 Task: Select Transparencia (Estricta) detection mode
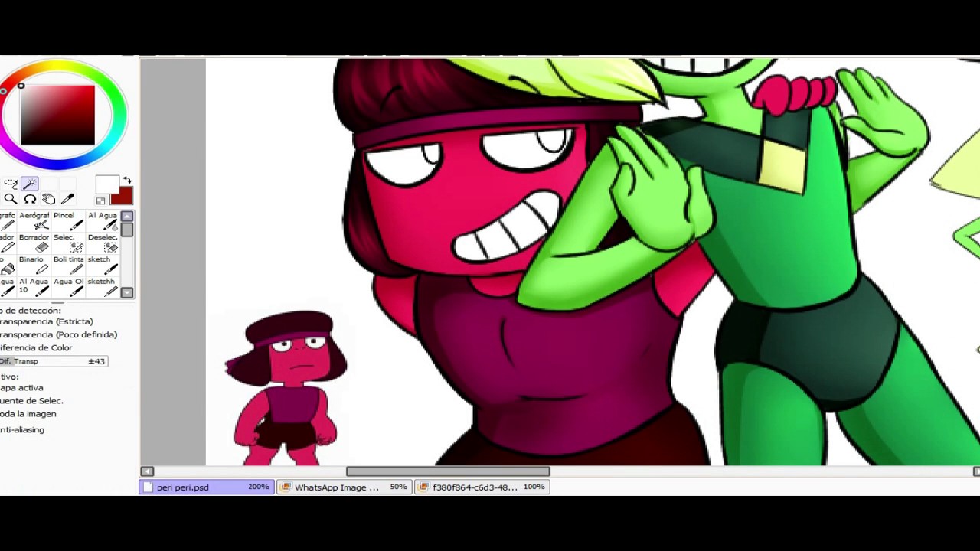47,322
